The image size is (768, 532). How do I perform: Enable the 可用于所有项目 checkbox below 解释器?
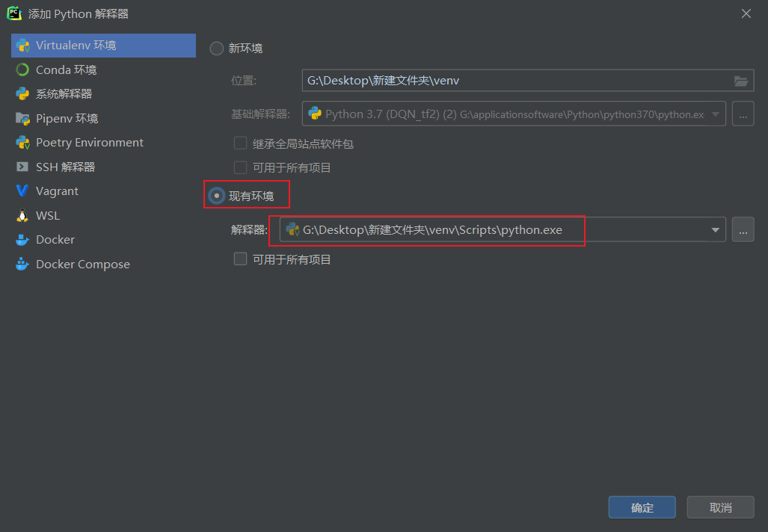pos(241,259)
